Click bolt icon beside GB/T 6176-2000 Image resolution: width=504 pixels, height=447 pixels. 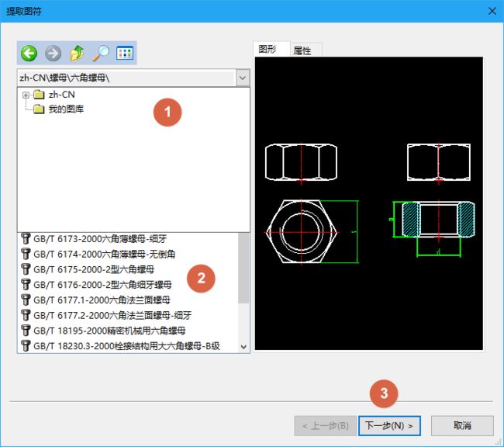(26, 285)
